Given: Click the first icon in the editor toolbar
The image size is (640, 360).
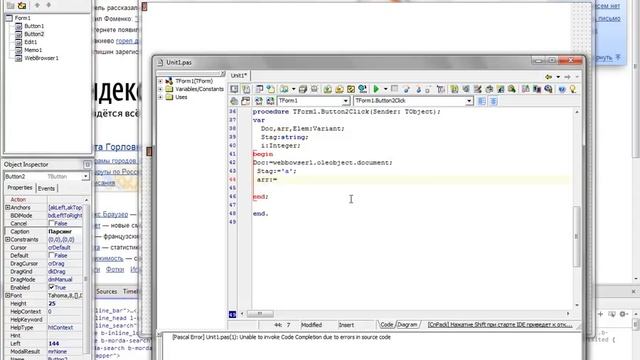Looking at the screenshot, I should (234, 89).
